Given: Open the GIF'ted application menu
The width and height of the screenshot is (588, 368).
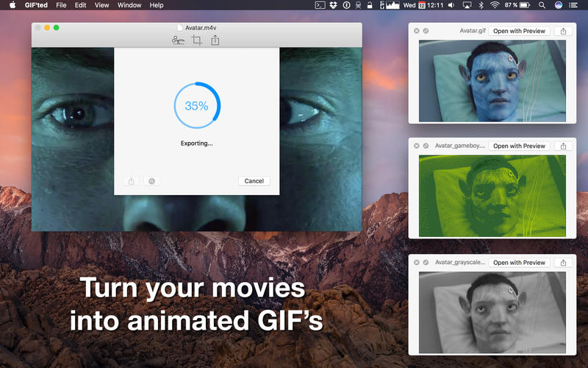Looking at the screenshot, I should pos(36,5).
